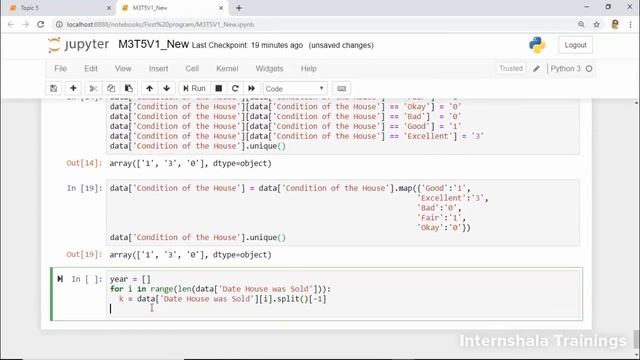Restart kernel and run all fast-forward icon
This screenshot has height=360, width=640.
(x=251, y=89)
